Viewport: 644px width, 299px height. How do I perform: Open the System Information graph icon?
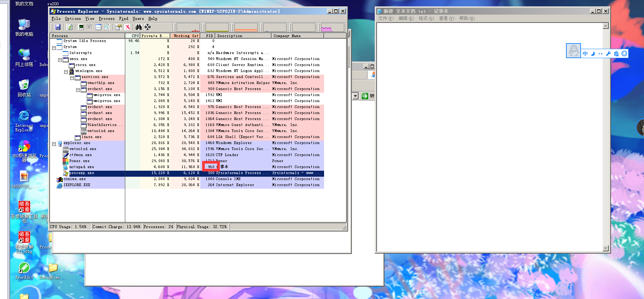tap(81, 27)
